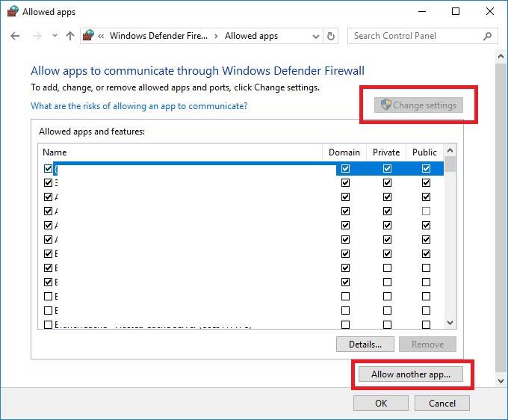Viewport: 508px width, 420px height.
Task: Minimize the Allowed apps window
Action: [x=422, y=12]
